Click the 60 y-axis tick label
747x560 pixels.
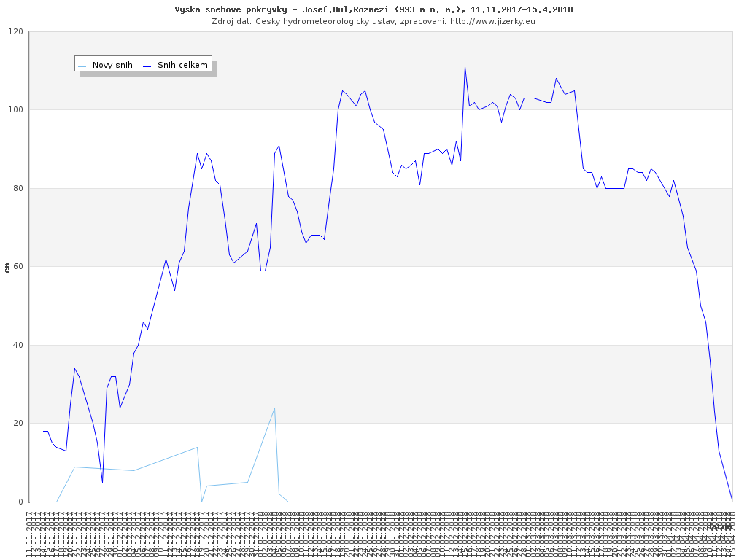click(18, 267)
